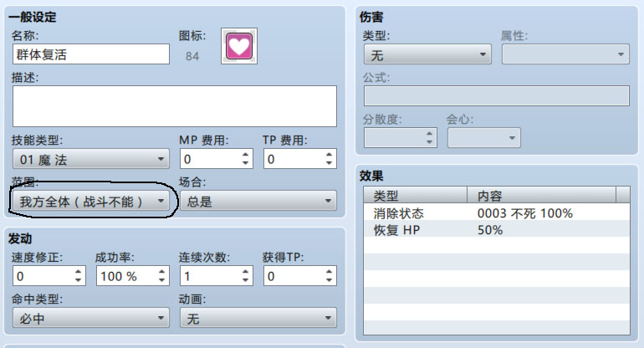
Task: Open the 范围 dropdown showing 我方全体（战斗不能）
Action: point(91,201)
